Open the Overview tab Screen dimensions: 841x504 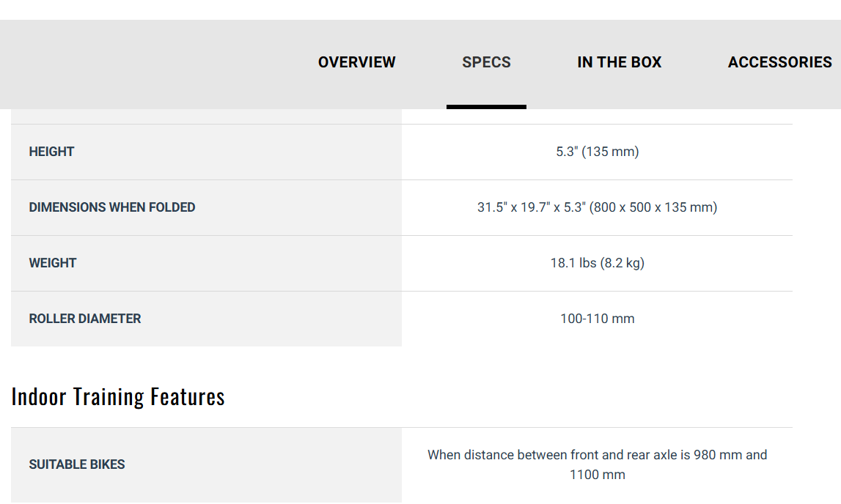coord(356,62)
